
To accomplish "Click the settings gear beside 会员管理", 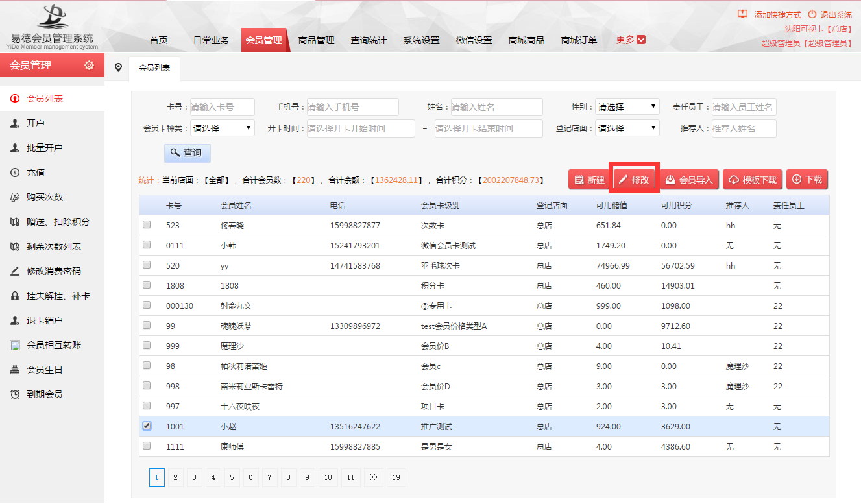I will (90, 65).
